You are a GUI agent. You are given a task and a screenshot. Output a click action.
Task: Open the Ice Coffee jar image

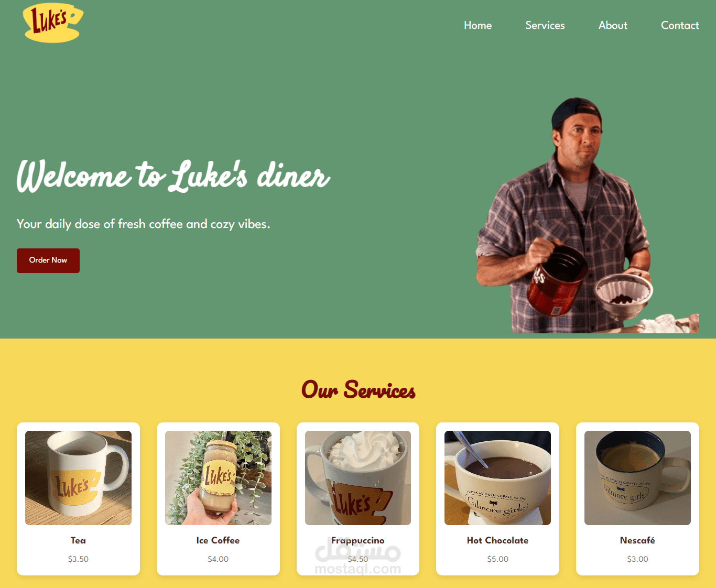click(x=218, y=478)
